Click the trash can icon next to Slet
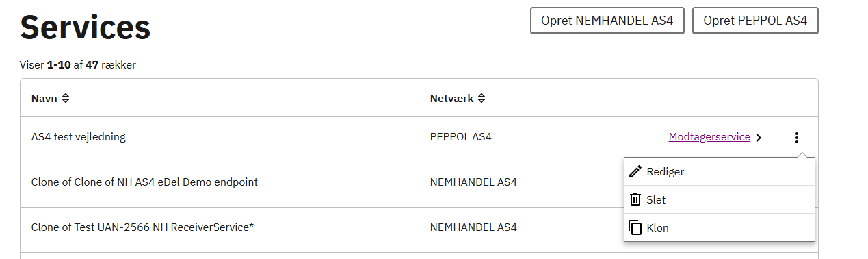 click(x=635, y=199)
